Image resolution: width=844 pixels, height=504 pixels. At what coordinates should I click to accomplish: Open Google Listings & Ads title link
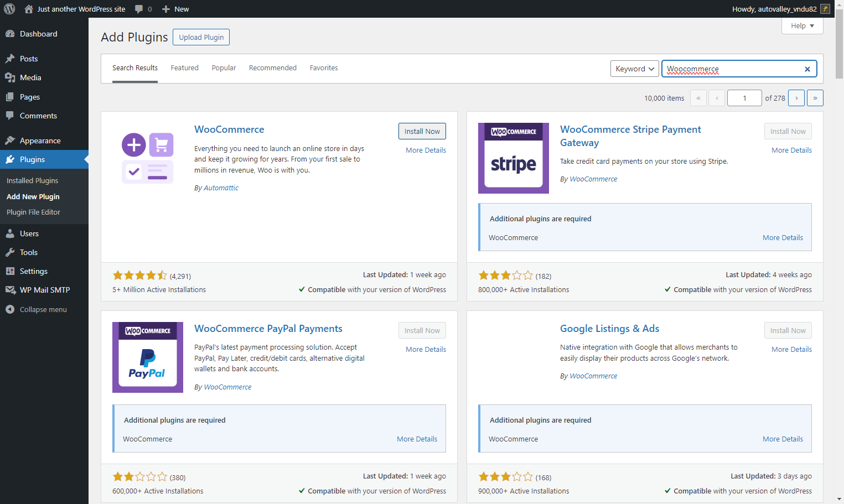(609, 329)
